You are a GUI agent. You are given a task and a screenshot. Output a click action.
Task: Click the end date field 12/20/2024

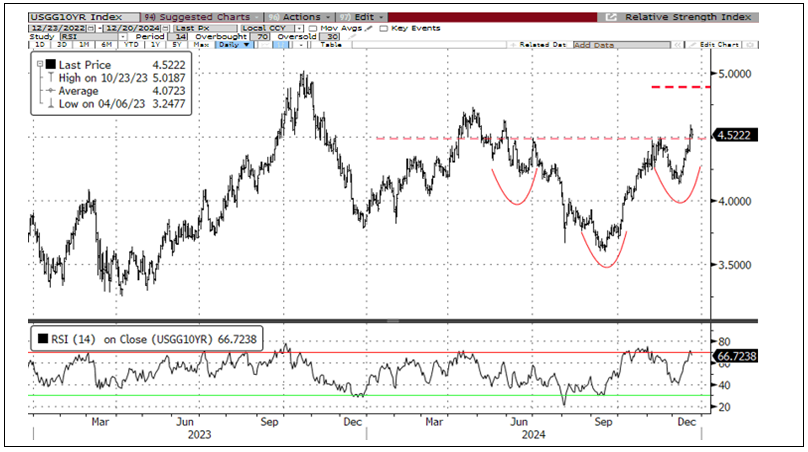point(132,28)
